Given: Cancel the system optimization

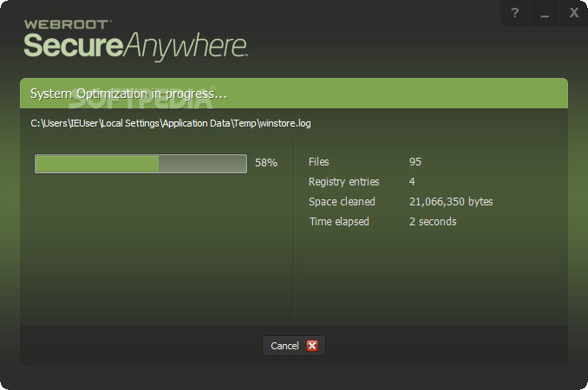Looking at the screenshot, I should [x=294, y=346].
